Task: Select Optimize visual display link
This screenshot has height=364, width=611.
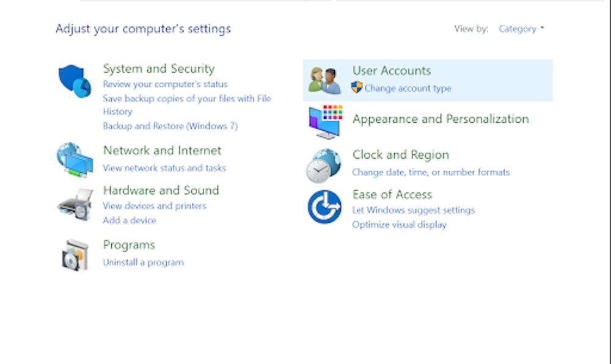Action: pos(399,225)
